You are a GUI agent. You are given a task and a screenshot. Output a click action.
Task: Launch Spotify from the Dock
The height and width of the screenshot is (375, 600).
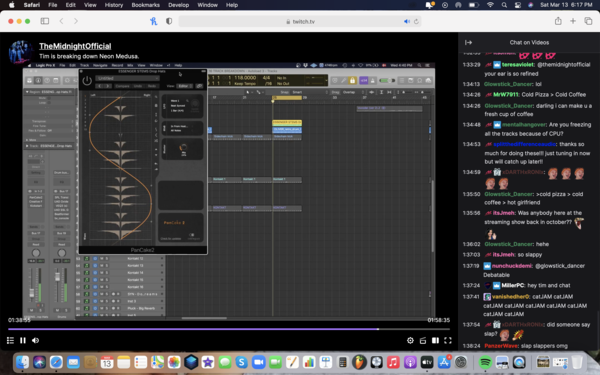point(485,362)
